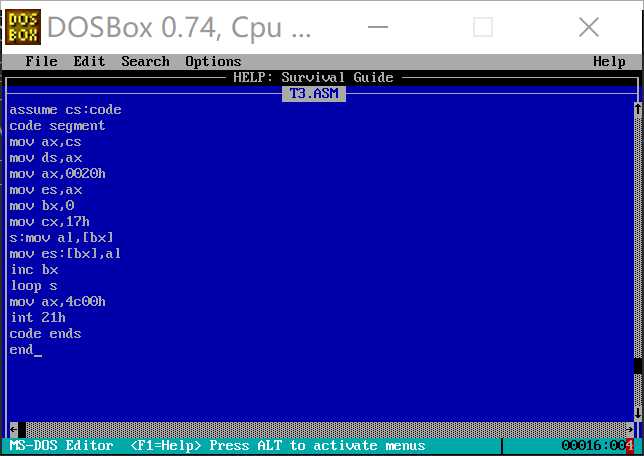Click the line 'code ends'

[45, 334]
